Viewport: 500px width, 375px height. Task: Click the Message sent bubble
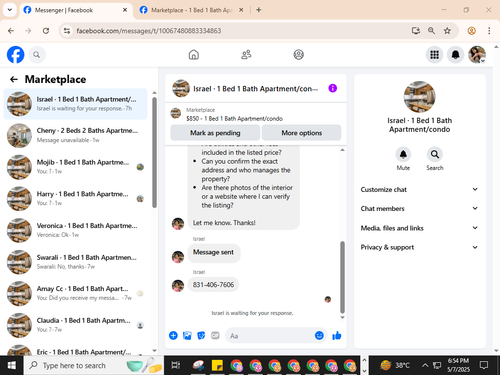click(x=213, y=252)
